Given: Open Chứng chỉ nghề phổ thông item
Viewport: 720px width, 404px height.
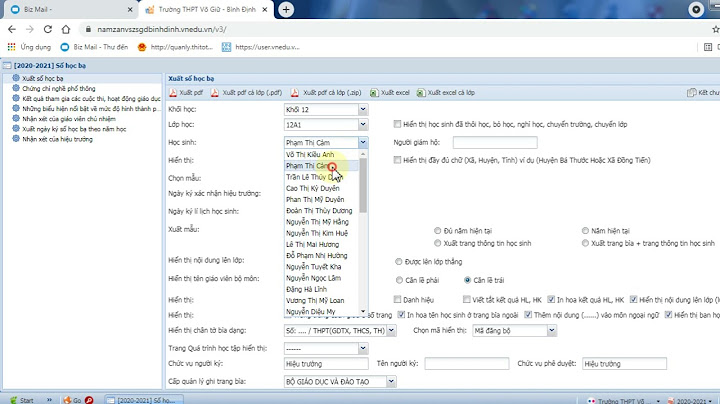Looking at the screenshot, I should click(x=59, y=89).
